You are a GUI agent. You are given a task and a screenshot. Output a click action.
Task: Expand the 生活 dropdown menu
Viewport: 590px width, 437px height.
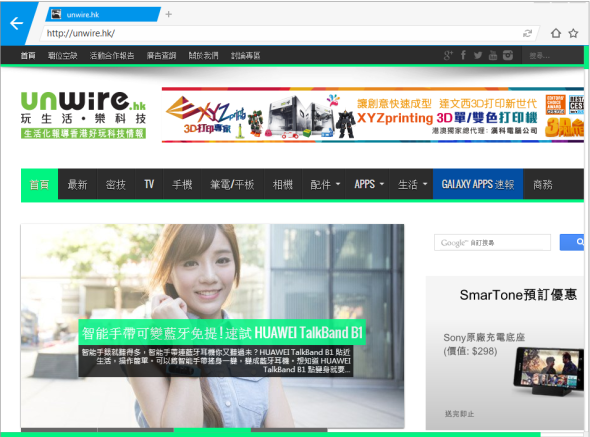(411, 184)
